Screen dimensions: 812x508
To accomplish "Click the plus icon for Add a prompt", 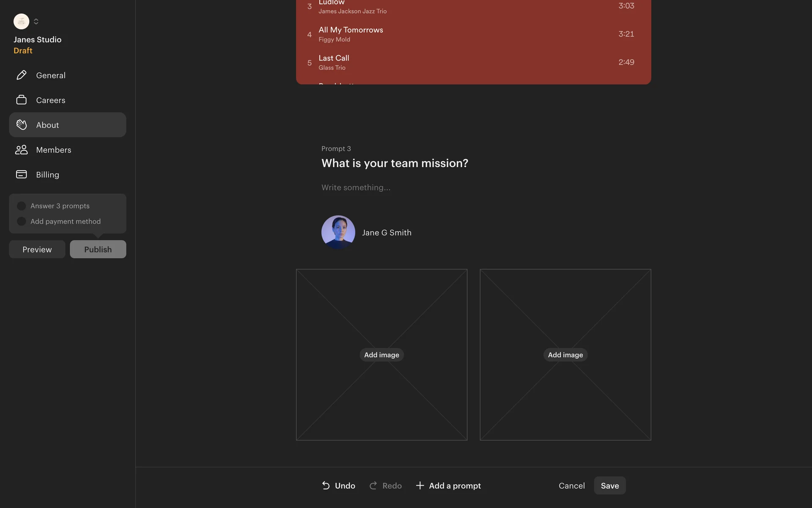I will click(420, 486).
